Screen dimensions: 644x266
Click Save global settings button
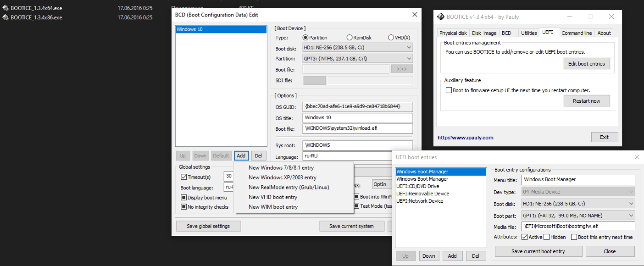[208, 226]
